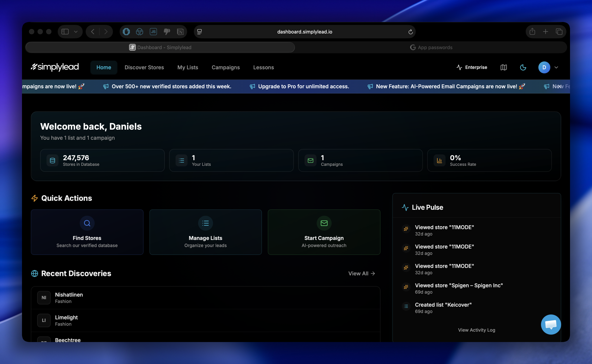Dismiss the announcement banner

559,86
